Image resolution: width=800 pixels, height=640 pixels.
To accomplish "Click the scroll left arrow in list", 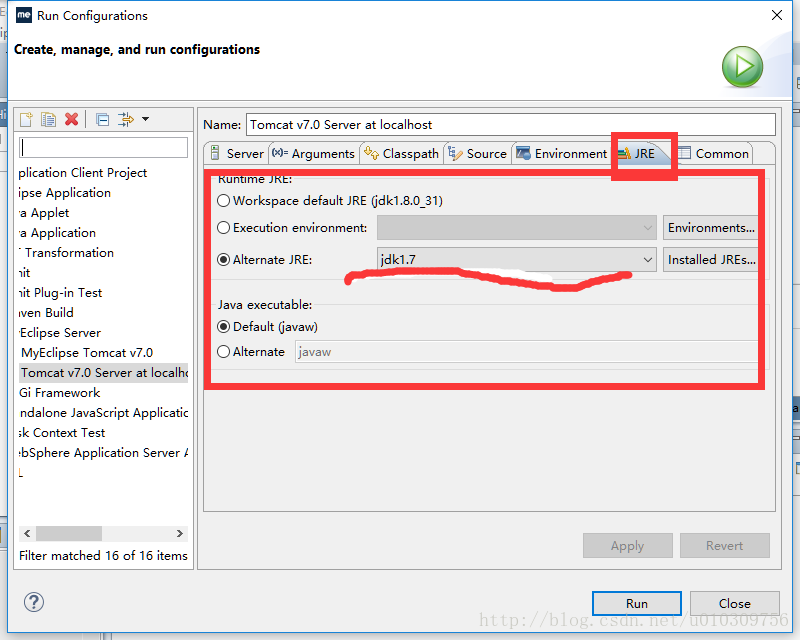I will coord(27,533).
